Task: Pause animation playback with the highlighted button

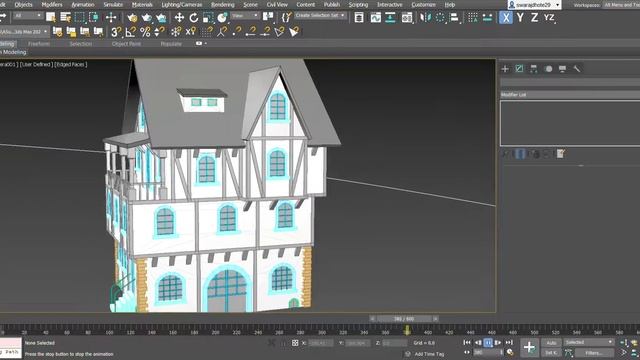Action: [x=488, y=343]
